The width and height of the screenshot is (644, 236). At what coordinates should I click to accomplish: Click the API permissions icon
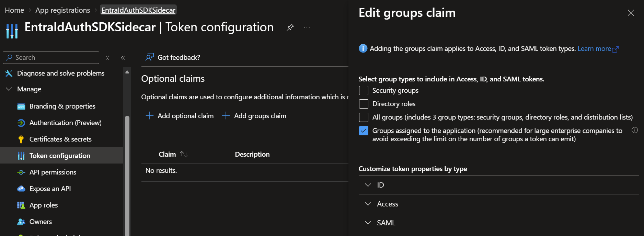21,172
